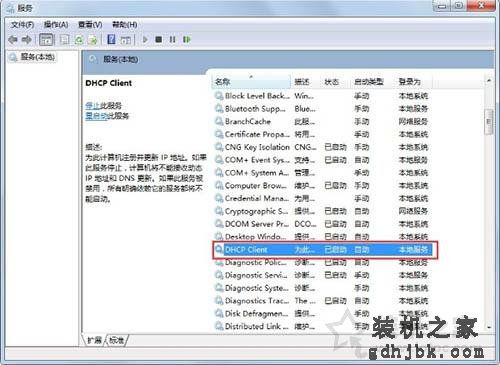Select the Diagnostic Servi... service row
The image size is (500, 365).
(x=323, y=275)
